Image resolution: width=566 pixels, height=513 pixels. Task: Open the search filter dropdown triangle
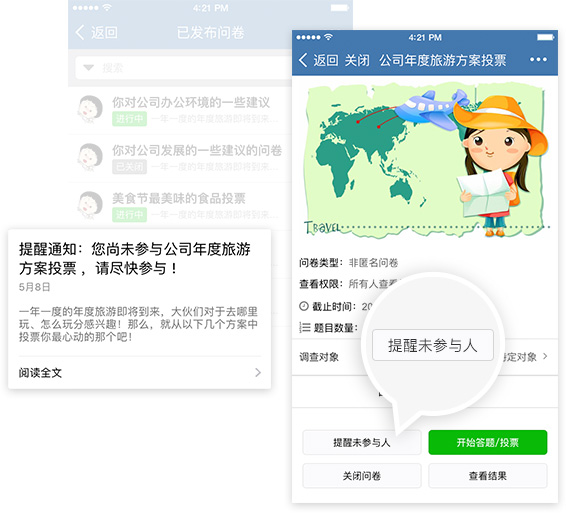point(88,68)
